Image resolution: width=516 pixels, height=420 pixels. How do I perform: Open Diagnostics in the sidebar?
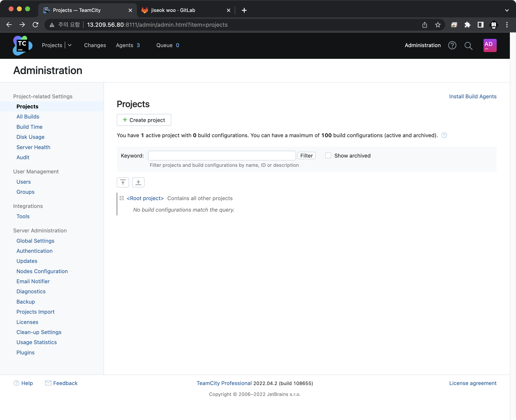coord(31,291)
